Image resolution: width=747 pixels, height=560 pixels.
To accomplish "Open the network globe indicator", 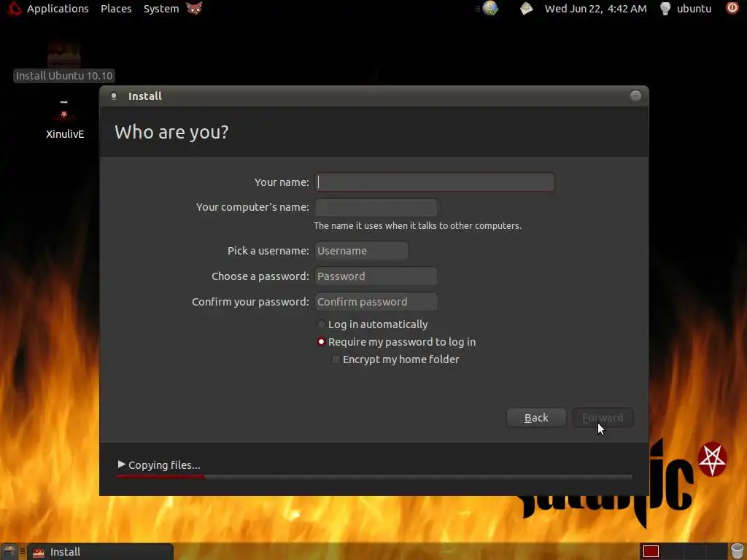I will pyautogui.click(x=489, y=8).
